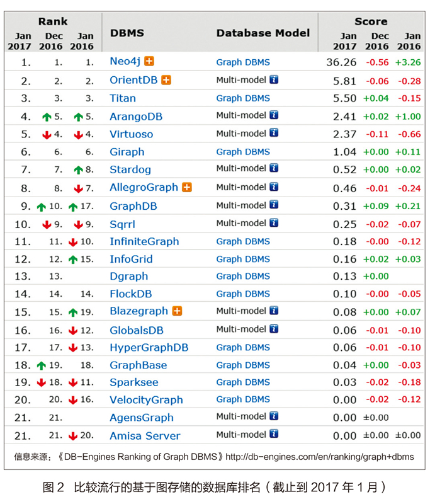Screen dimensions: 435x504
Task: Click the orange plus icon next to Neo4j
Action: pyautogui.click(x=149, y=61)
